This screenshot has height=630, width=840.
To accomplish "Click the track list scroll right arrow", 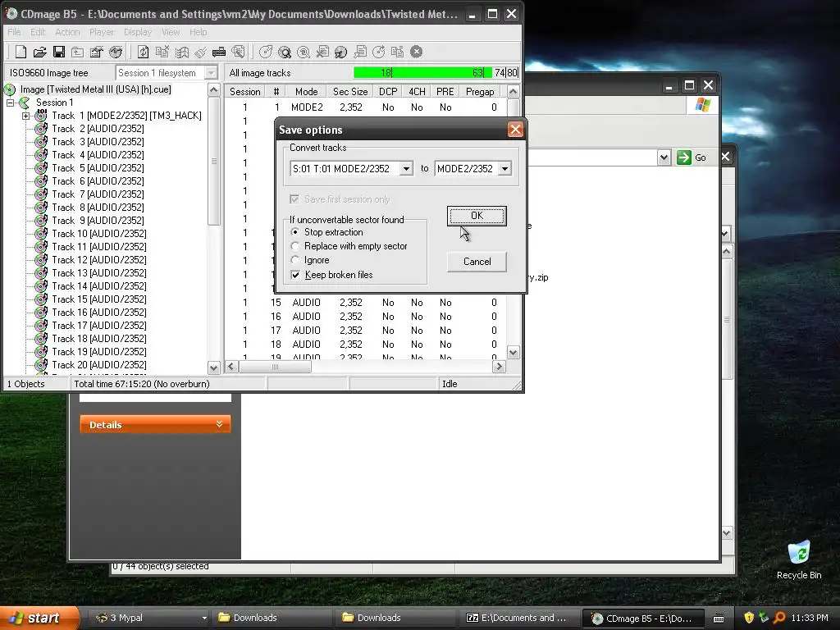I will tap(499, 367).
